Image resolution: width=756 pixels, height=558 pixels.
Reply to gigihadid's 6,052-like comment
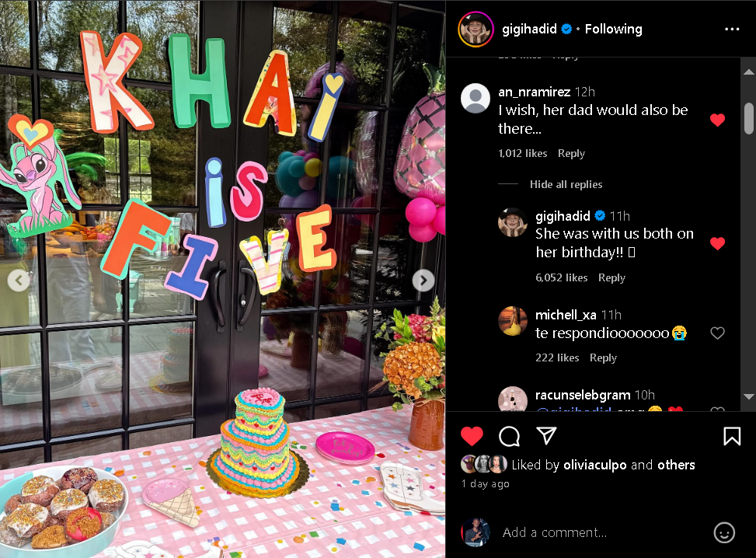(x=611, y=277)
